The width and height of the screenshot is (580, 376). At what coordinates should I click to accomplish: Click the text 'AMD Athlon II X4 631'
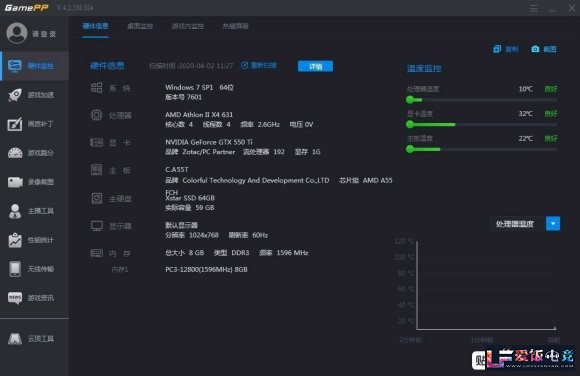[x=199, y=115]
